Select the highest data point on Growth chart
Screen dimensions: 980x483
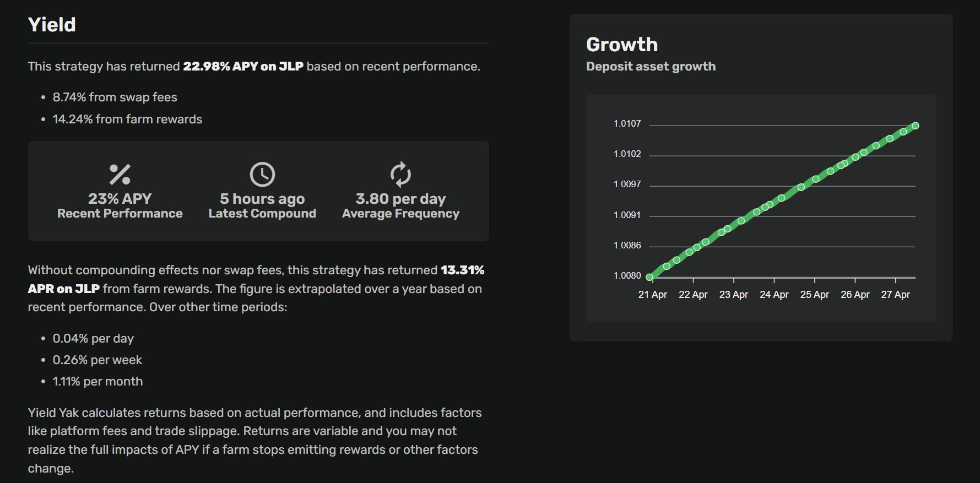(916, 126)
